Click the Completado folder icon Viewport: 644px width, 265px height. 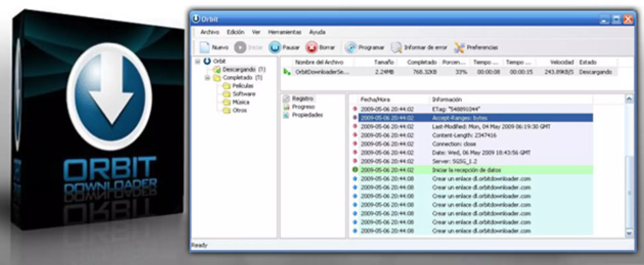217,78
